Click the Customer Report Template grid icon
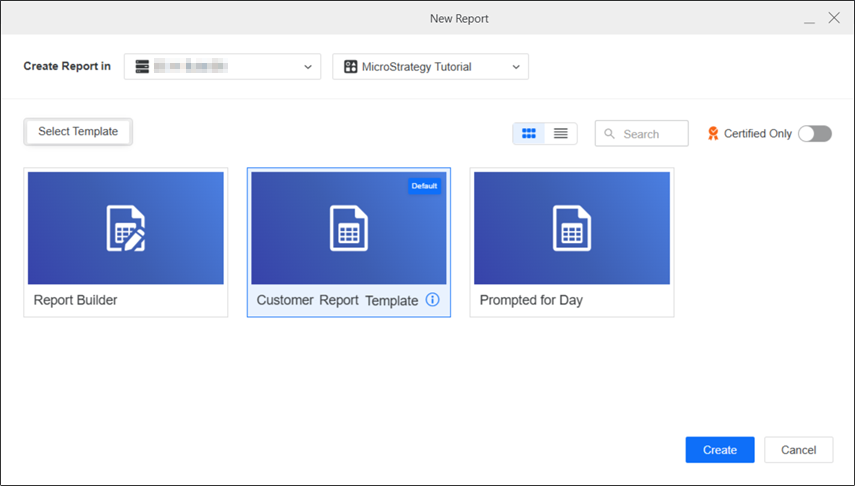The width and height of the screenshot is (855, 486). (349, 229)
